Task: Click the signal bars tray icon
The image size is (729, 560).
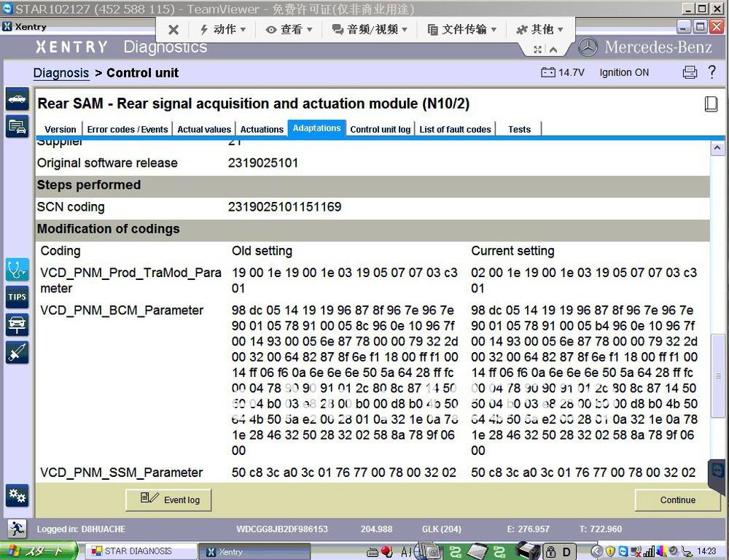Action: click(x=649, y=552)
